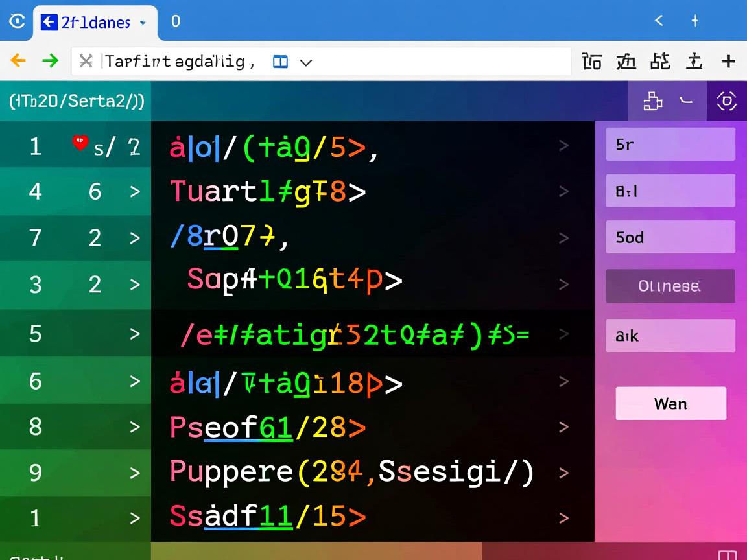Click the split-panel icon in address bar
This screenshot has height=560, width=747.
coord(280,62)
